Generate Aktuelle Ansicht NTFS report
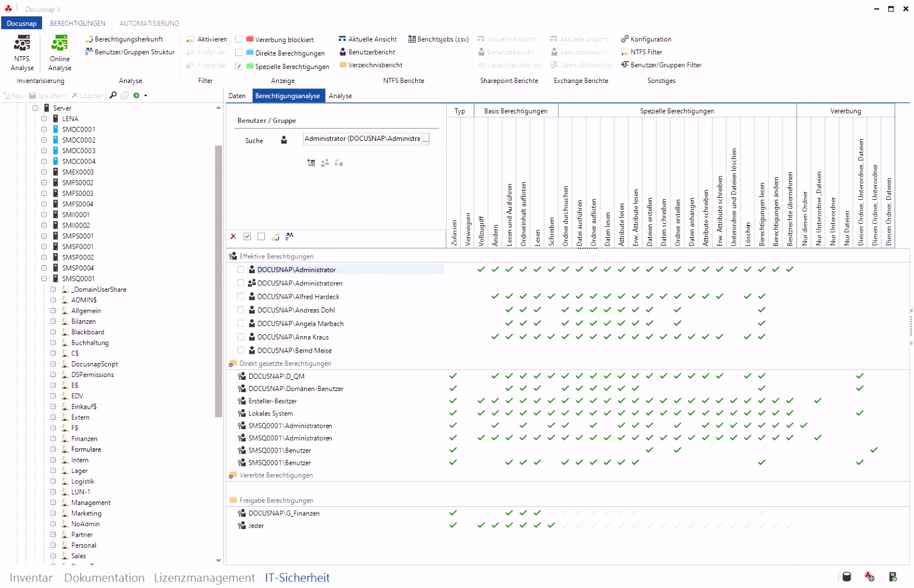 368,39
